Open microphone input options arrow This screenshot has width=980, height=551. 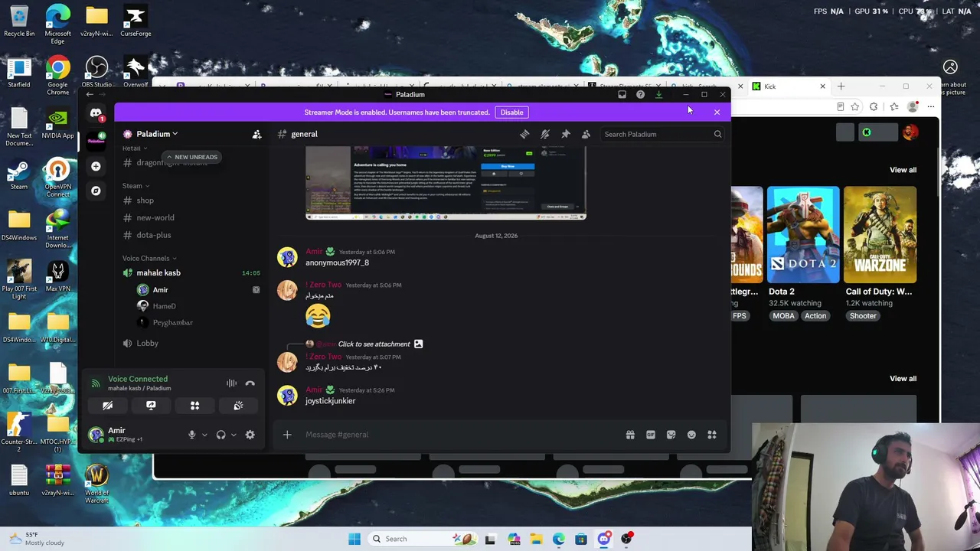pyautogui.click(x=204, y=435)
